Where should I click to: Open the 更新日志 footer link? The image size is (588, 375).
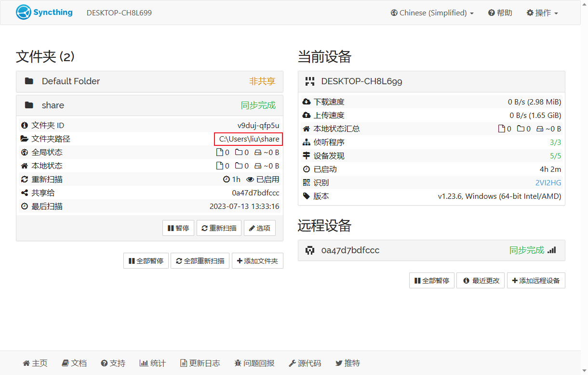[x=200, y=363]
